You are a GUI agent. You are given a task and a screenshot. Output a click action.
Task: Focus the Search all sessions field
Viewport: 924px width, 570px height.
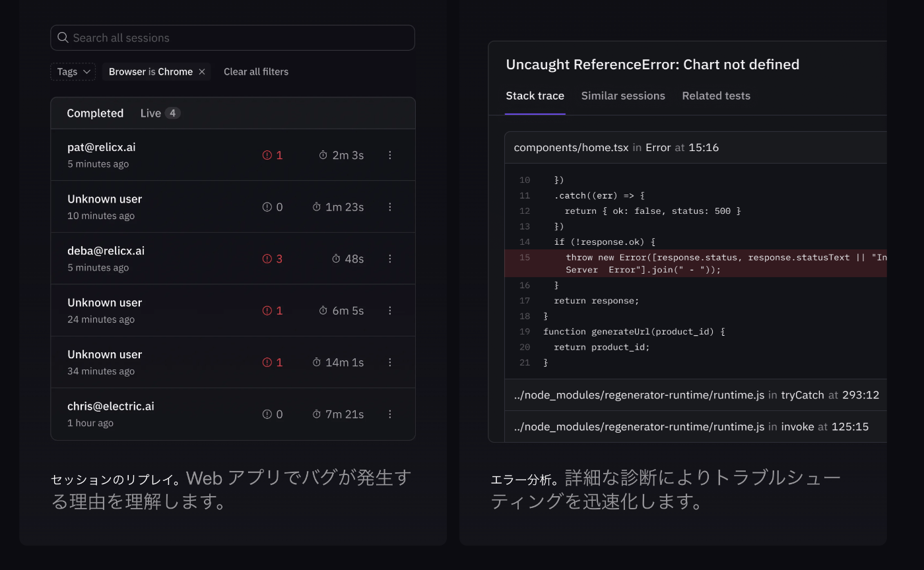pos(238,38)
